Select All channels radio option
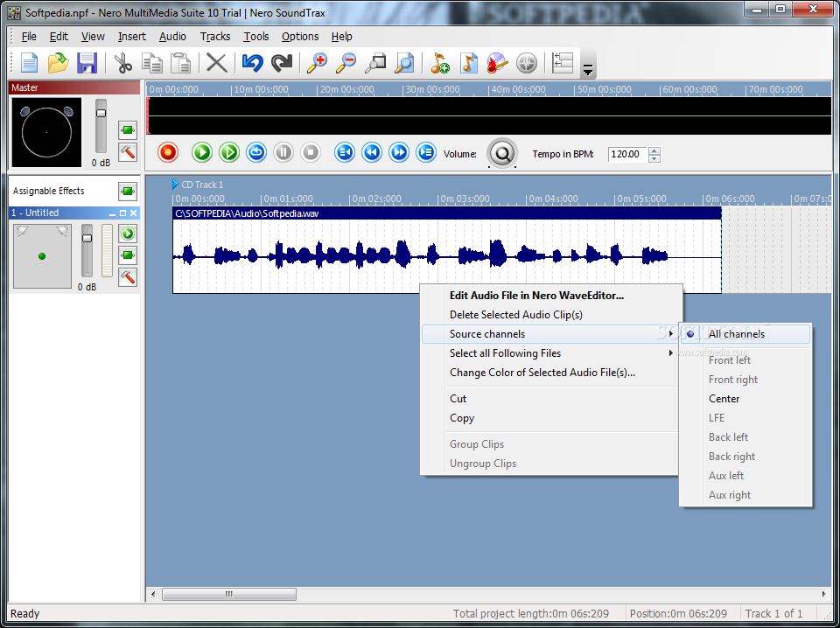The image size is (840, 628). [745, 334]
